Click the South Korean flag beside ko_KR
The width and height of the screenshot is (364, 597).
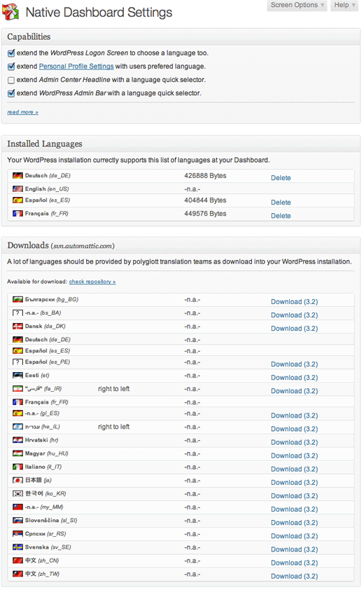(17, 494)
